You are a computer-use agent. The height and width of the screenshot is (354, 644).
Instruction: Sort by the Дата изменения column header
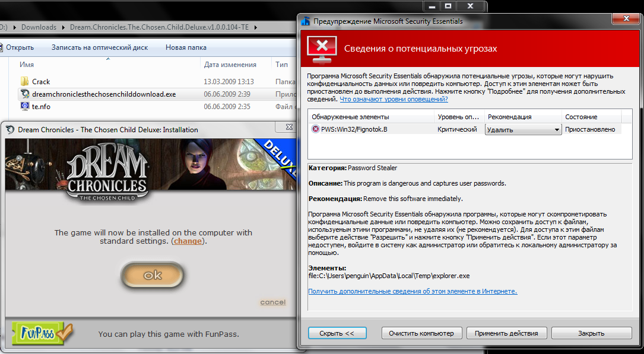tap(230, 65)
